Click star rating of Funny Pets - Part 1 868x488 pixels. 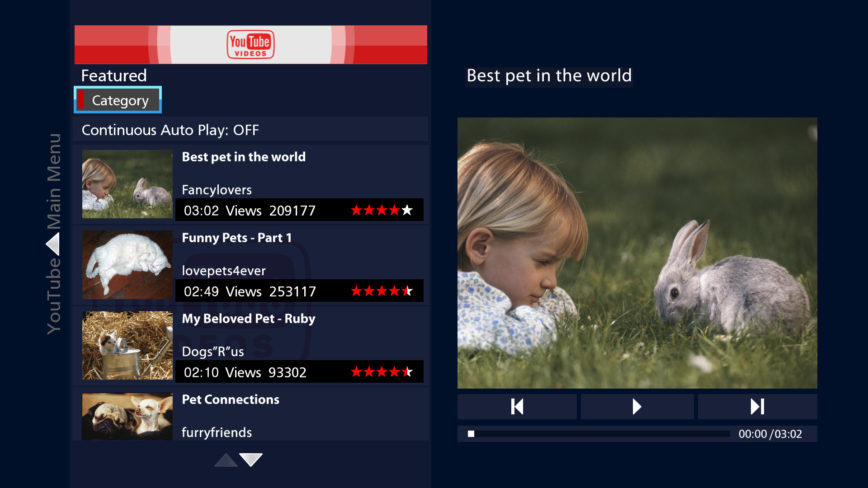(382, 291)
